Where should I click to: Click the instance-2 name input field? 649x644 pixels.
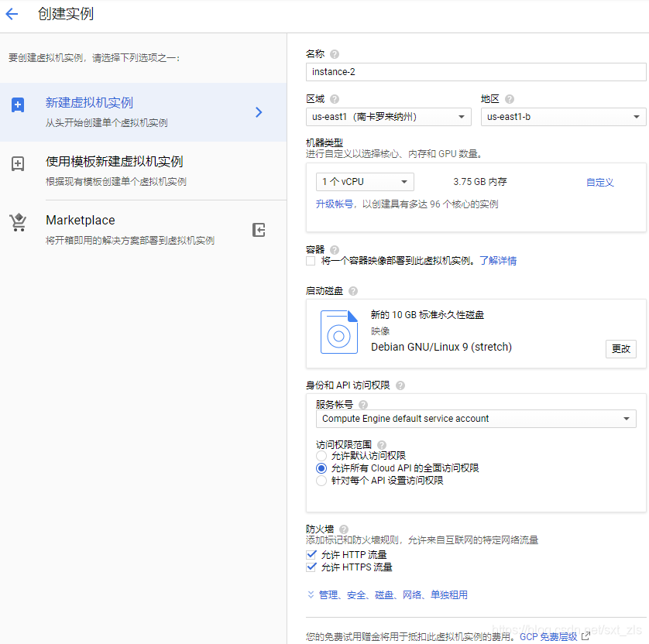476,72
